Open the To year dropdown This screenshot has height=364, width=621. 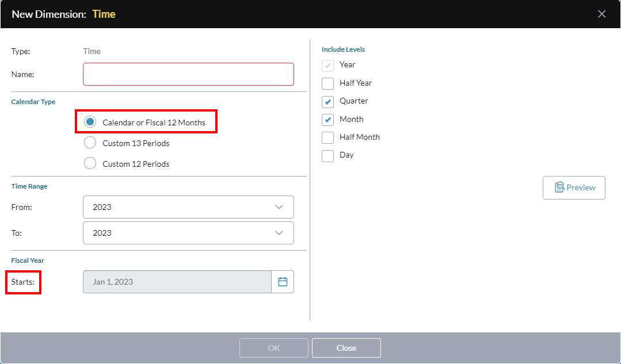point(189,233)
